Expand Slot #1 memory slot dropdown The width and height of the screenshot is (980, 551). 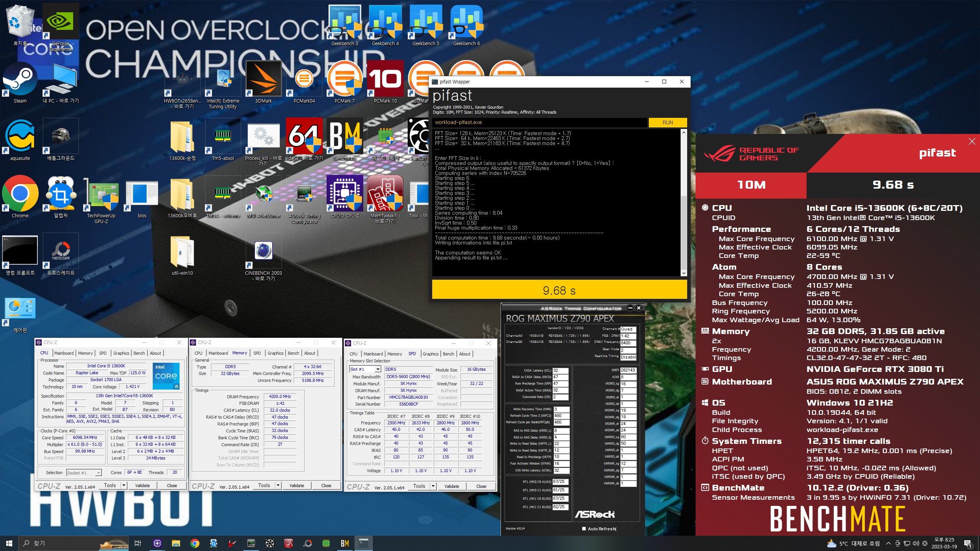pos(378,369)
